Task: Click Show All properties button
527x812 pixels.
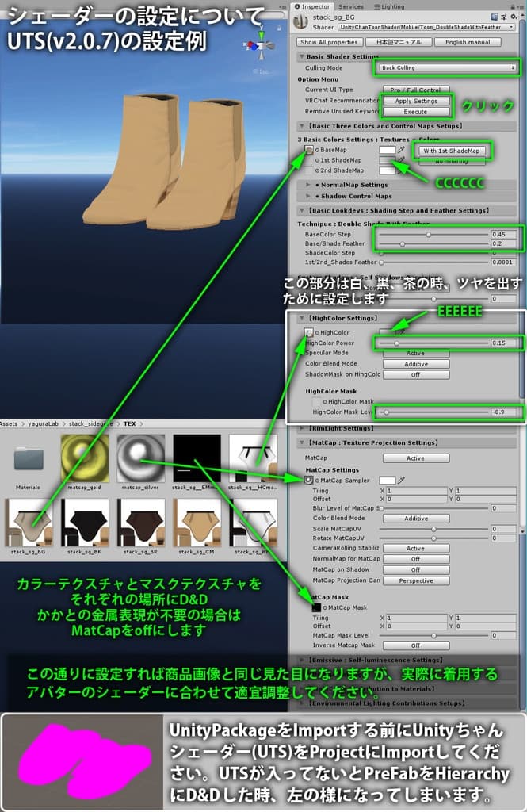Action: coord(329,42)
